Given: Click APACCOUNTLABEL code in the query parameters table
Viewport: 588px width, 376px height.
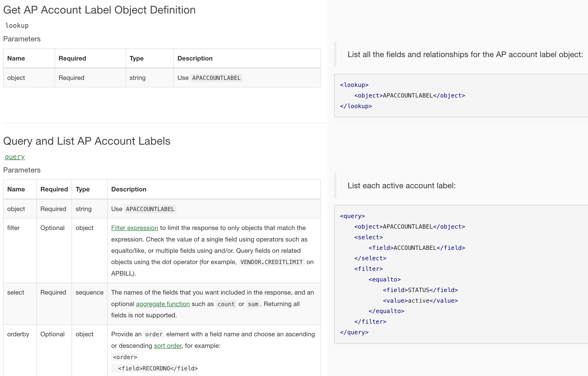Looking at the screenshot, I should coord(150,209).
